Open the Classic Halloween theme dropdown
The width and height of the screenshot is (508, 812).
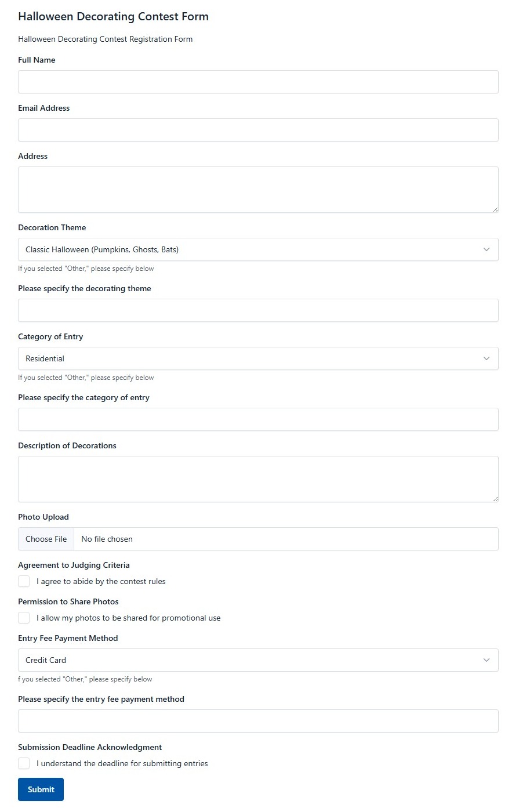(x=258, y=249)
